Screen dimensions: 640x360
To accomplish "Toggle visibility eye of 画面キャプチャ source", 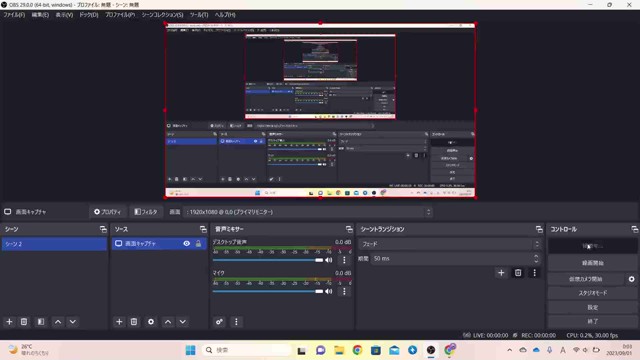I will pos(187,243).
